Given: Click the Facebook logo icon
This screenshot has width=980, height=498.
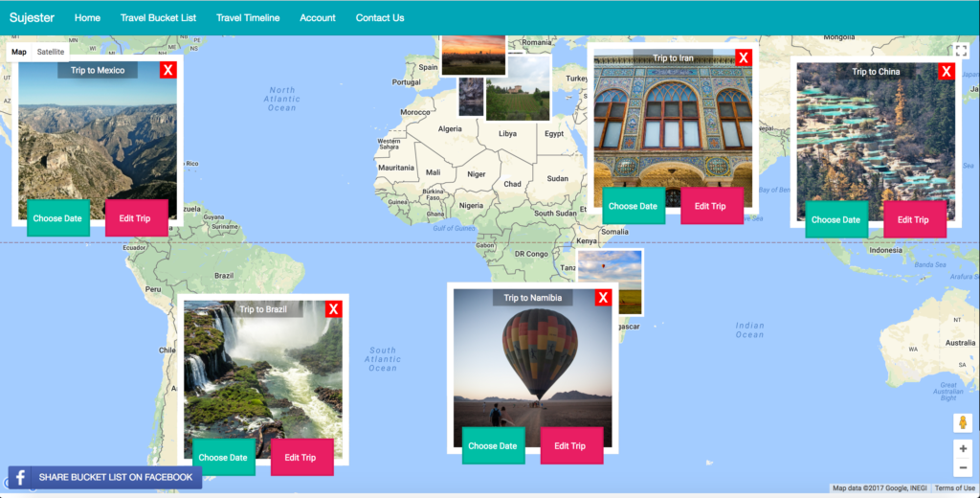Looking at the screenshot, I should (19, 477).
